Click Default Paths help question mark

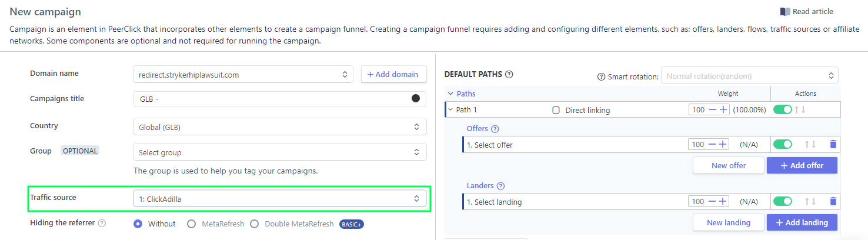click(x=509, y=75)
